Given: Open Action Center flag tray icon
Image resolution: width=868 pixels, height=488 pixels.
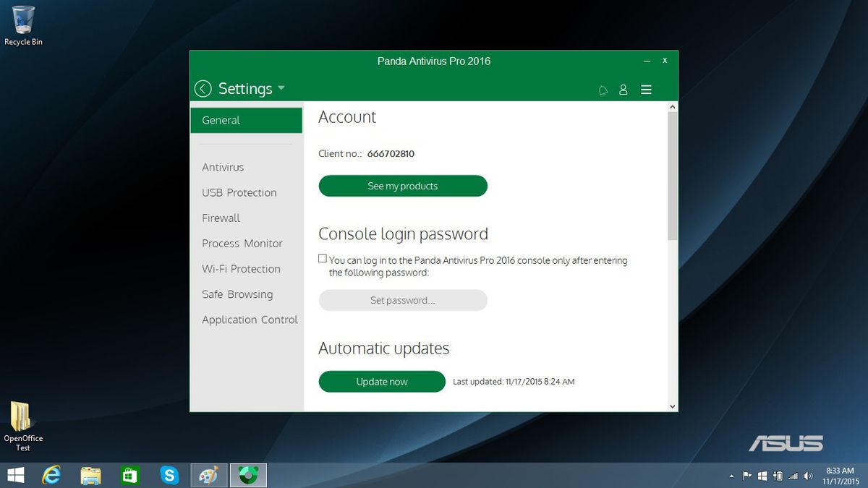Looking at the screenshot, I should point(747,476).
